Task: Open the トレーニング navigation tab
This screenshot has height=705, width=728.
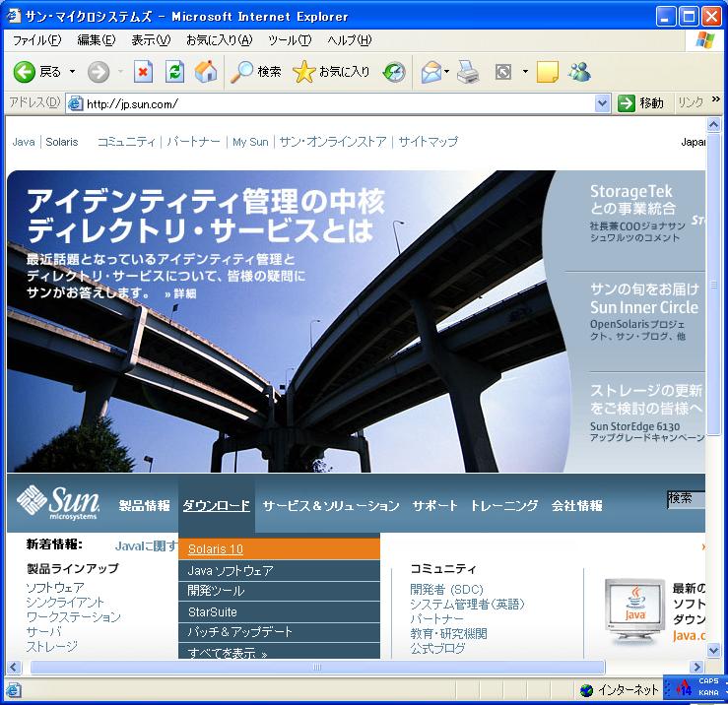Action: point(504,505)
